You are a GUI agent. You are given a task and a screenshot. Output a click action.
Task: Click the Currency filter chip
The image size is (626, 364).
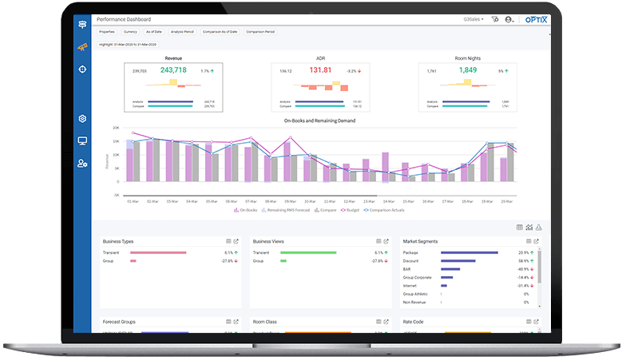pos(130,32)
